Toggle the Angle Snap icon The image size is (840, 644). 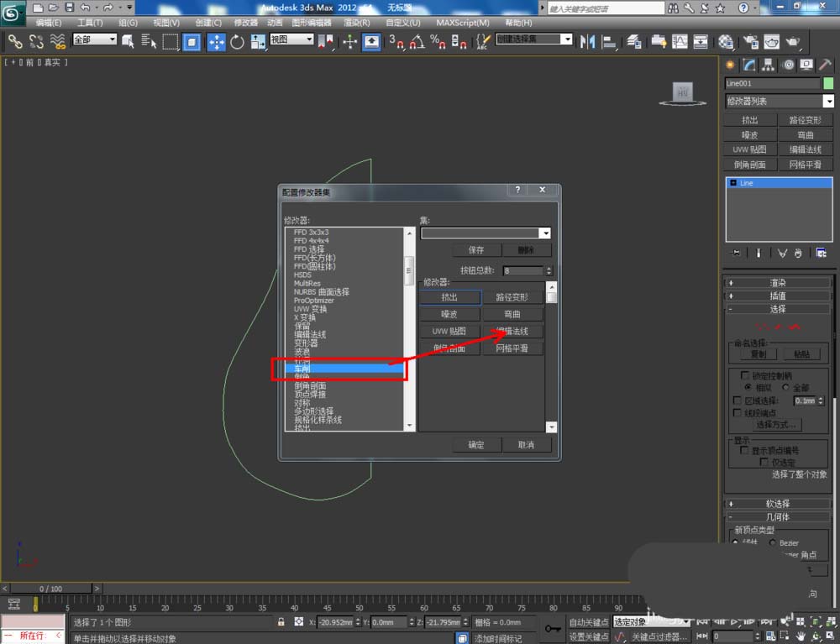[x=417, y=41]
